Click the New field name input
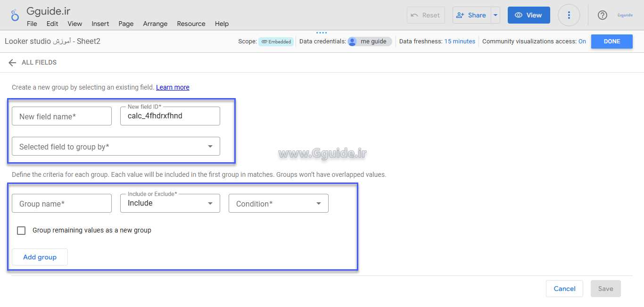 click(x=62, y=116)
